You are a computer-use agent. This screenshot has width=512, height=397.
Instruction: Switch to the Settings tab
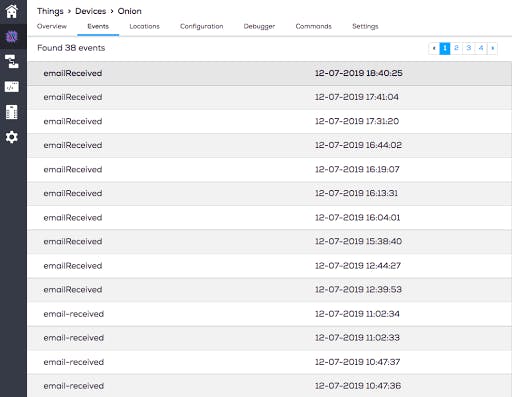(365, 26)
